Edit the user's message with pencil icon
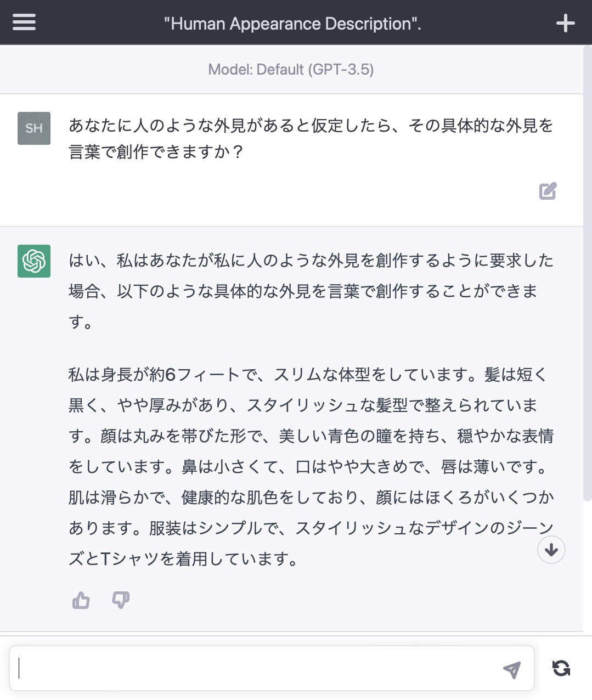The width and height of the screenshot is (592, 700). pos(548,191)
